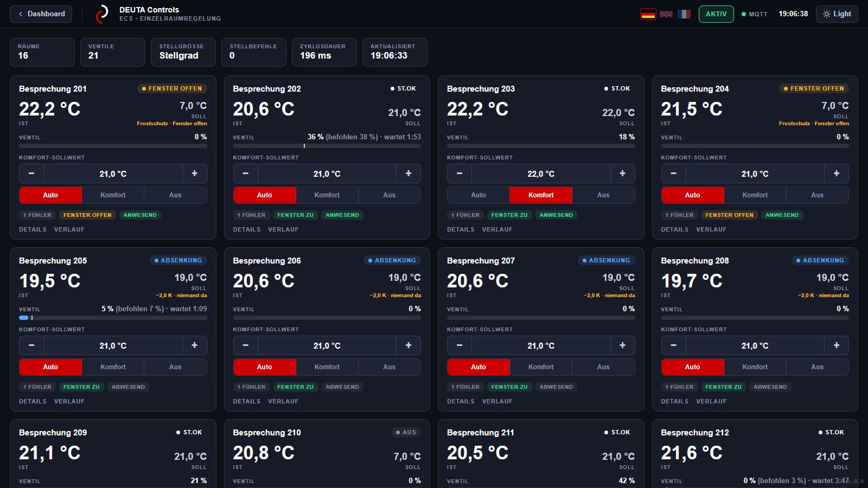Click the Räume 16 summary tile
Image resolution: width=868 pixels, height=488 pixels.
tap(42, 52)
